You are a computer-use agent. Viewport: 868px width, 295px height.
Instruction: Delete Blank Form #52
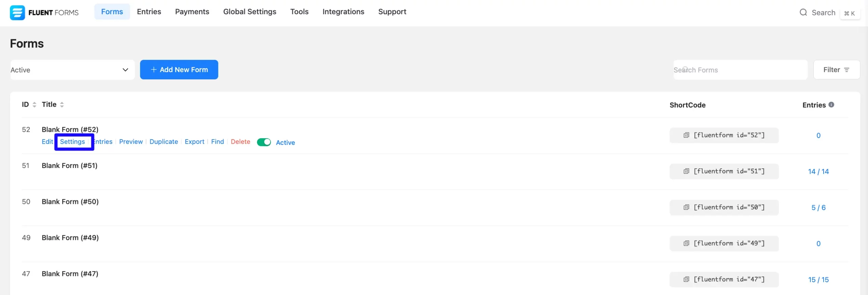click(x=240, y=142)
